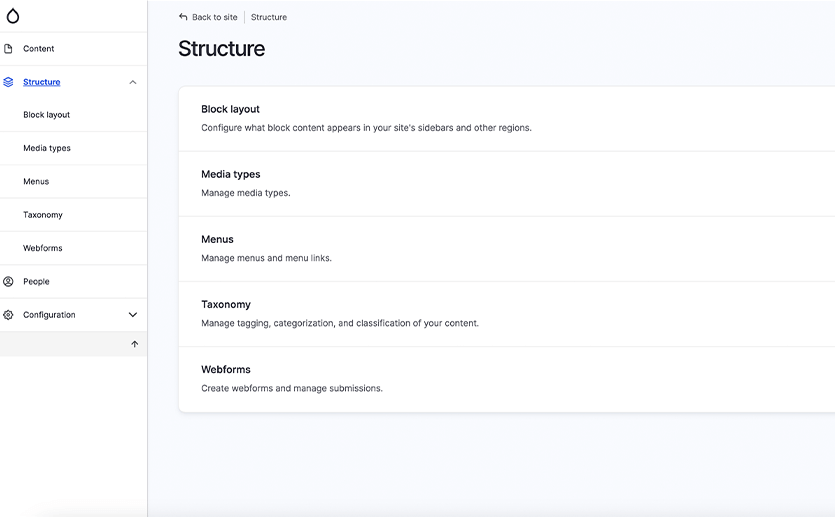Open the Webforms card in main panel
The width and height of the screenshot is (835, 517).
tap(226, 369)
